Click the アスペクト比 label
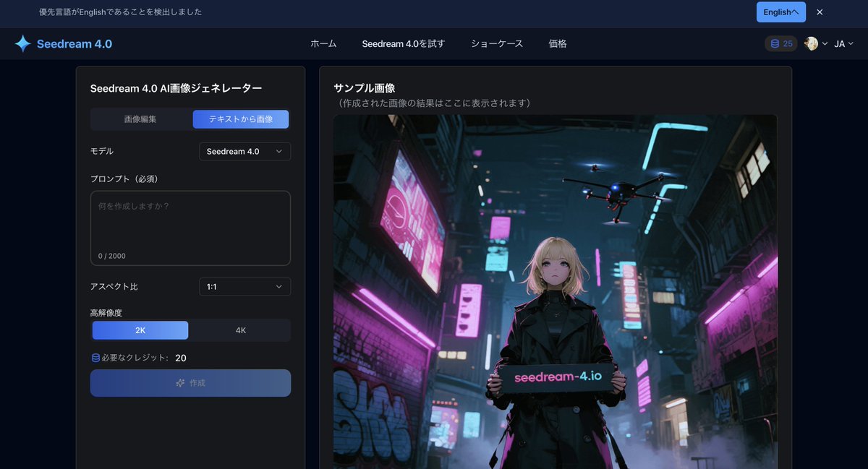868x469 pixels. [x=114, y=287]
